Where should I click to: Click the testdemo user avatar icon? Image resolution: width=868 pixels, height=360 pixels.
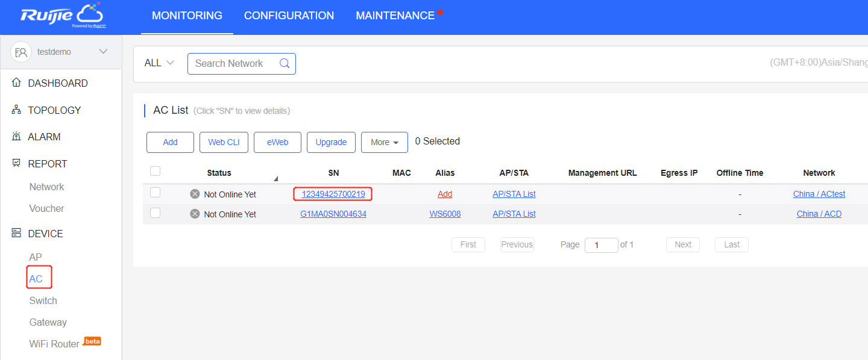[x=20, y=52]
